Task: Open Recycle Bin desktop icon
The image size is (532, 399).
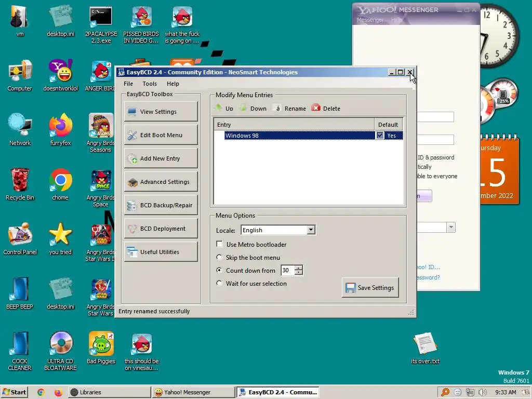Action: tap(20, 185)
